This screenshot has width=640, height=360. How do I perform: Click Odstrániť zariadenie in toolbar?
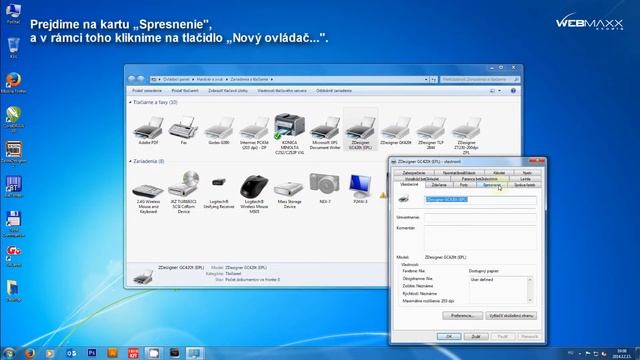tap(334, 91)
